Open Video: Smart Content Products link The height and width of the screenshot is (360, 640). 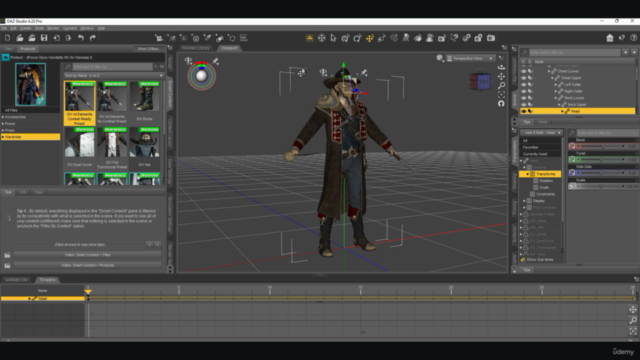(87, 265)
